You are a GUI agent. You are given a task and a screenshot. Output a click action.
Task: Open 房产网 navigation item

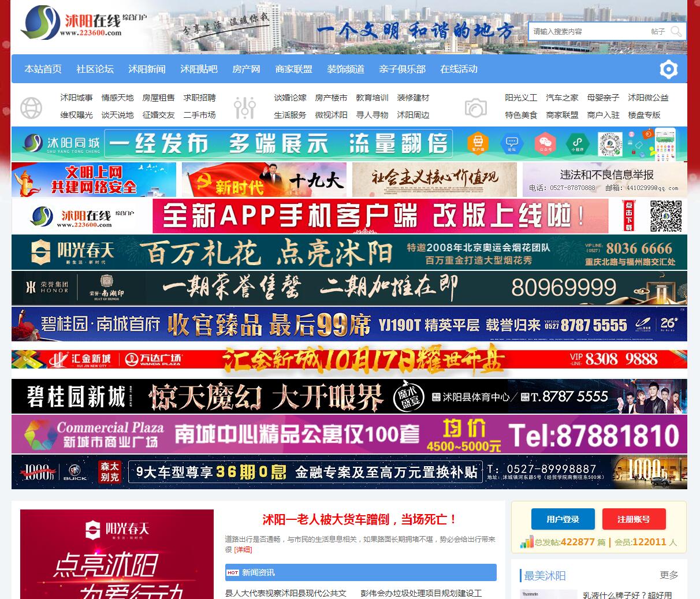click(x=246, y=69)
